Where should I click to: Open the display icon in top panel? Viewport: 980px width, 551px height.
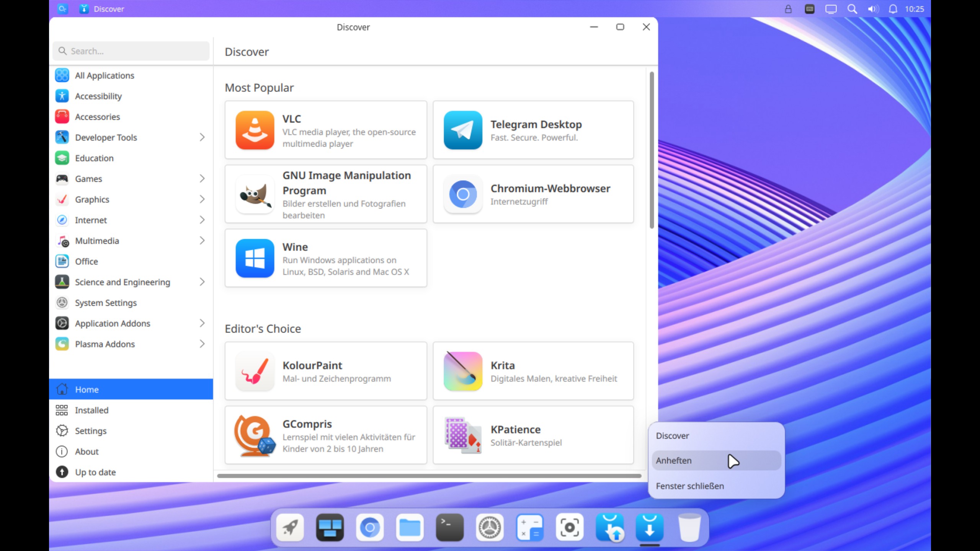pyautogui.click(x=831, y=9)
